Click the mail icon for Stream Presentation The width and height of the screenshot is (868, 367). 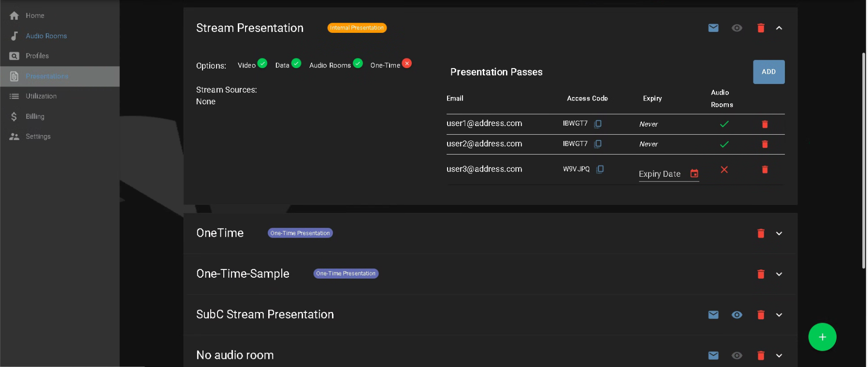click(713, 28)
